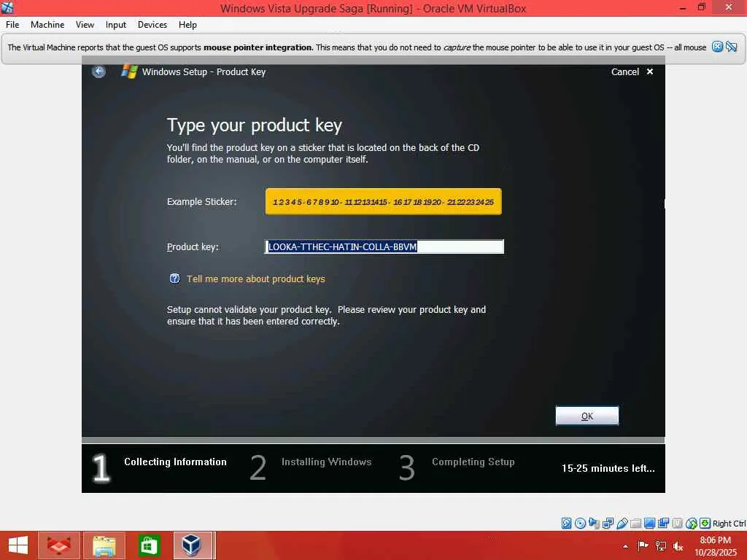This screenshot has height=560, width=747.
Task: Click the 'Product key:' label
Action: (193, 246)
